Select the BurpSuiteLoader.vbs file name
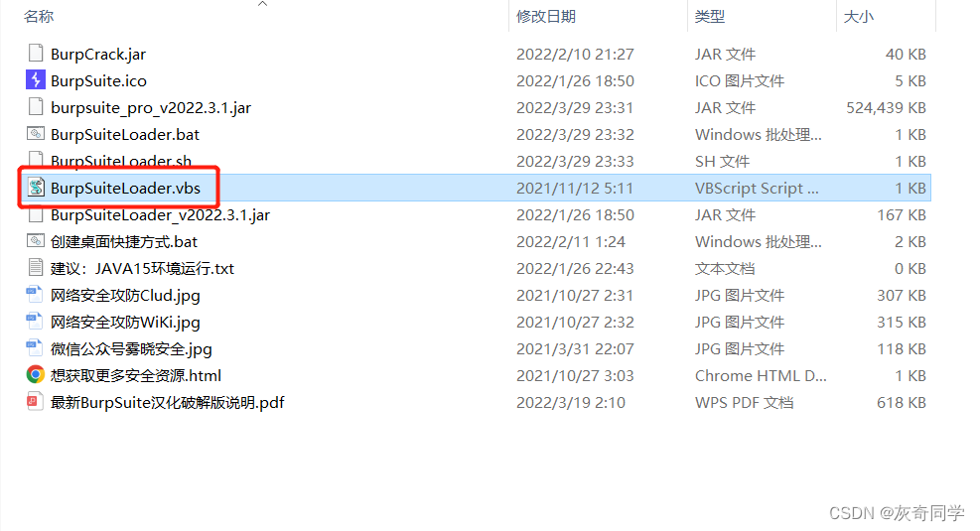The width and height of the screenshot is (980, 531). tap(126, 188)
